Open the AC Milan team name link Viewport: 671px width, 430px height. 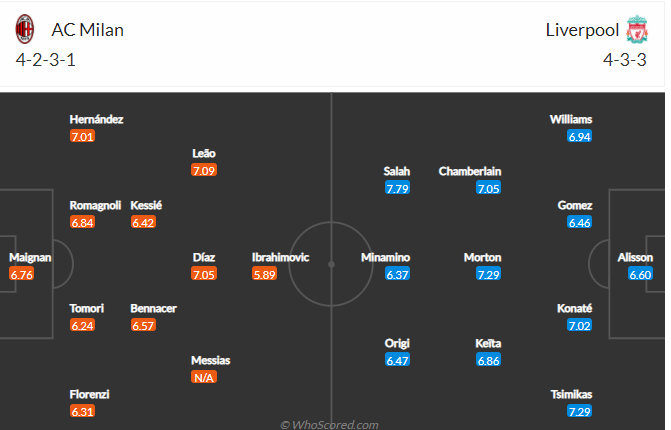pyautogui.click(x=88, y=30)
